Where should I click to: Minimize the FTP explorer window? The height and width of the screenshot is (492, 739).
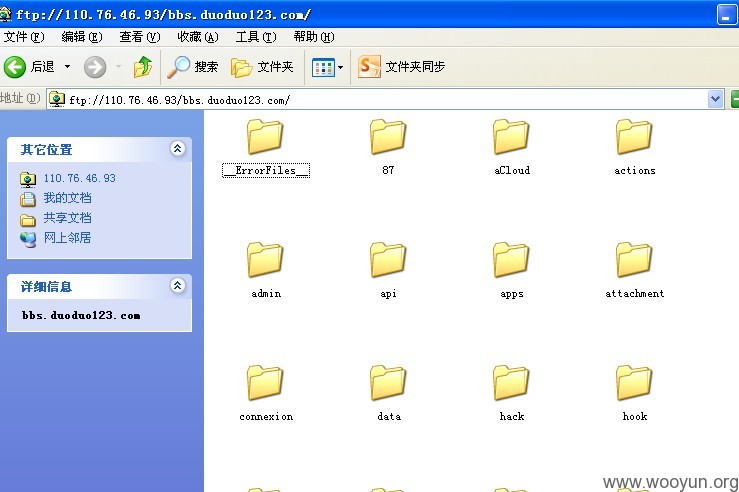tap(726, 14)
